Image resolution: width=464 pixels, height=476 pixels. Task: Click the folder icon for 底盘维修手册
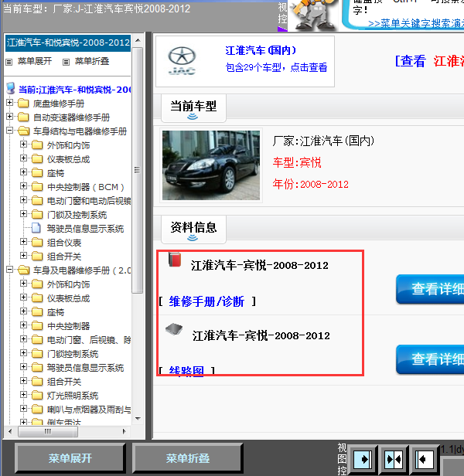tap(23, 104)
